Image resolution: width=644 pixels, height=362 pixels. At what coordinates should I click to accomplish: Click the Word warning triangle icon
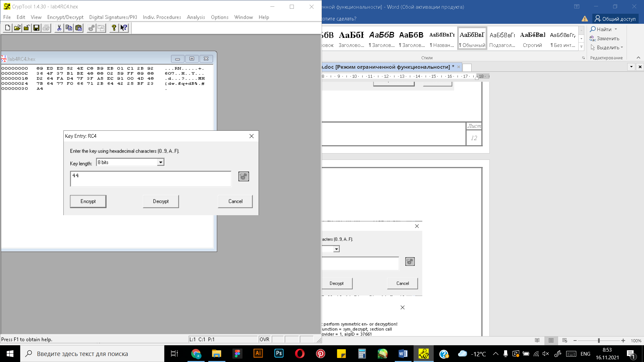pyautogui.click(x=585, y=19)
